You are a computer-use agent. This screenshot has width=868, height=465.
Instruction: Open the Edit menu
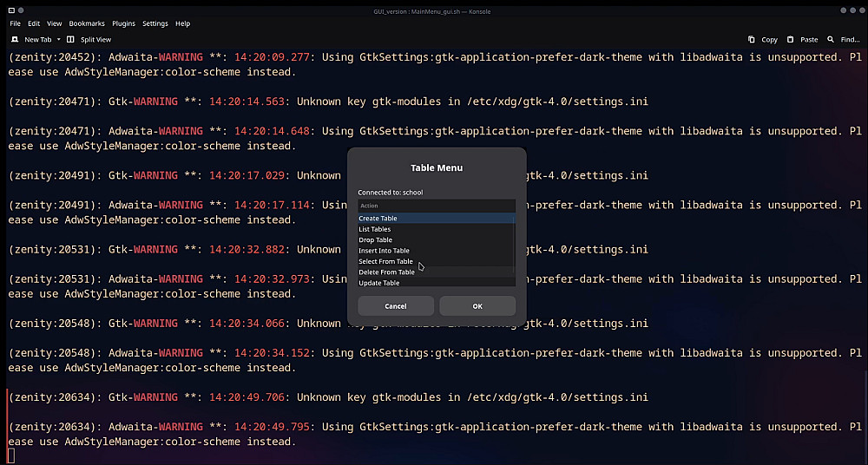click(x=34, y=23)
